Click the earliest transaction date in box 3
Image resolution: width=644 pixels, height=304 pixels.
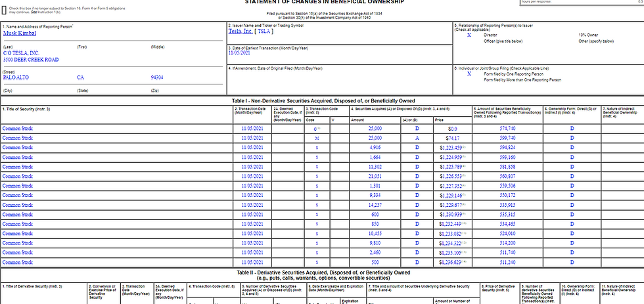point(239,53)
